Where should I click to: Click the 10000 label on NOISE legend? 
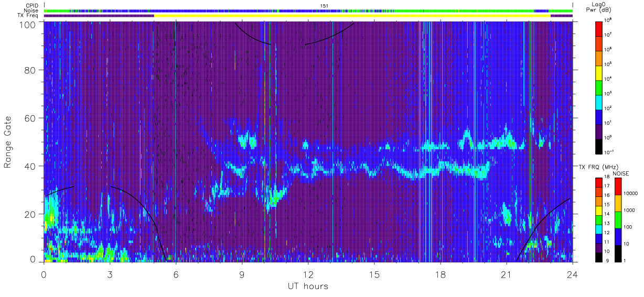(630, 193)
